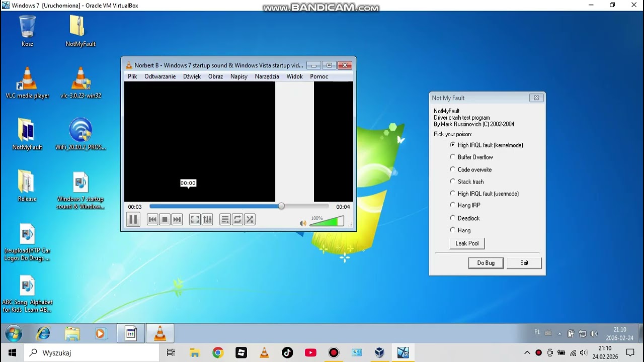Select the Release folder icon
This screenshot has height=362, width=644.
[27, 186]
